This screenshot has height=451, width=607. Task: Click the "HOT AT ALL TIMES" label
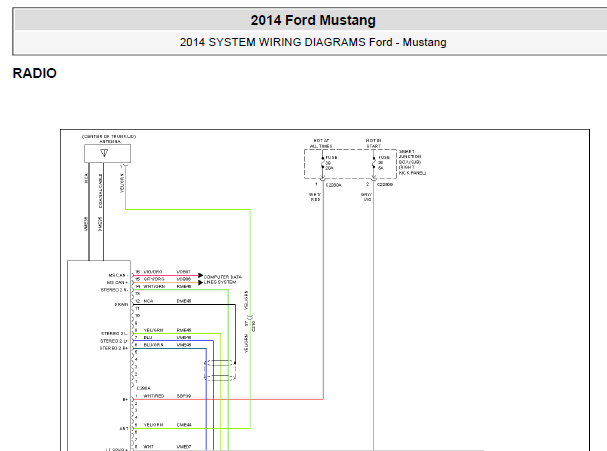321,143
